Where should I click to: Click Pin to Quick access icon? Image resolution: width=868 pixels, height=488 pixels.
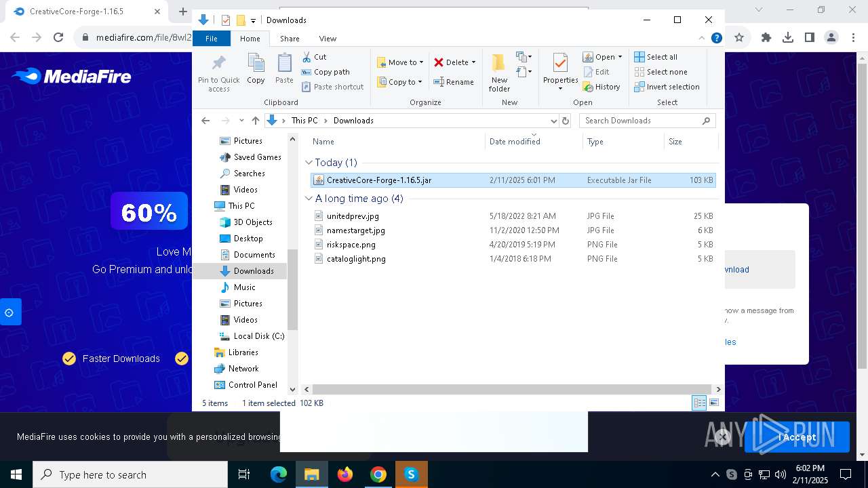[218, 73]
